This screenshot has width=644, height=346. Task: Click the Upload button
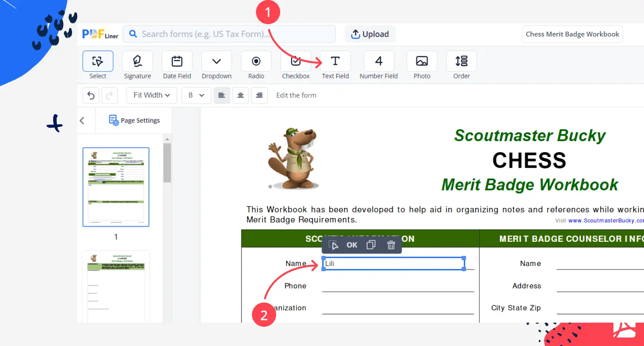click(370, 34)
